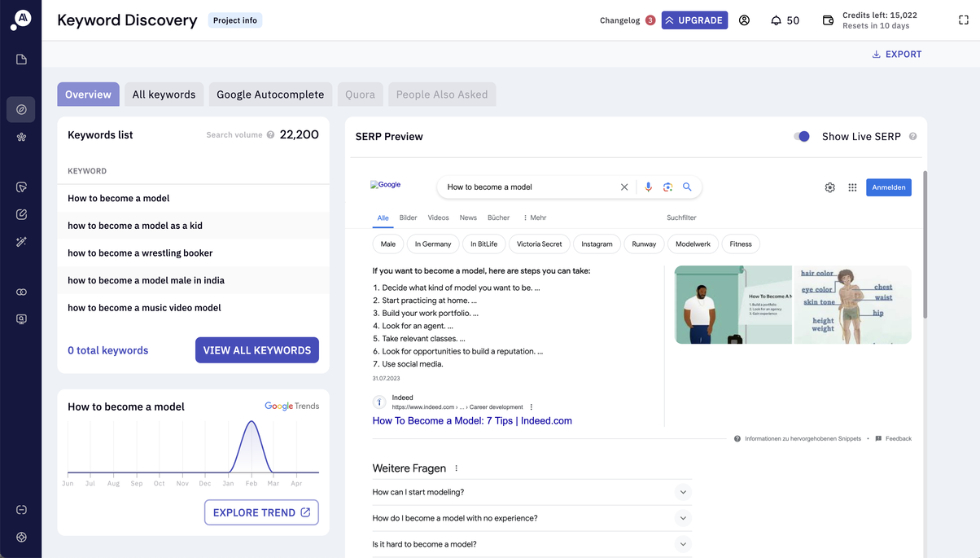The width and height of the screenshot is (980, 558).
Task: Click the fullscreen icon in the top right
Action: (963, 20)
